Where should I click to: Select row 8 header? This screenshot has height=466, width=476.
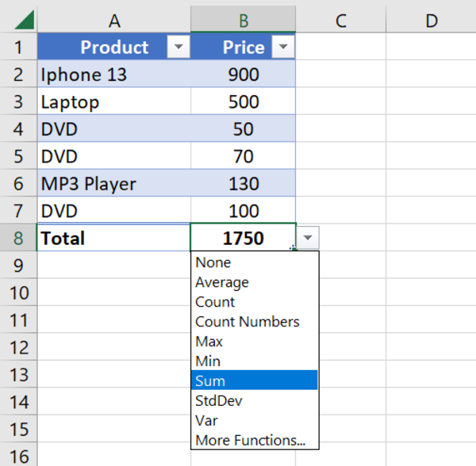tap(18, 238)
